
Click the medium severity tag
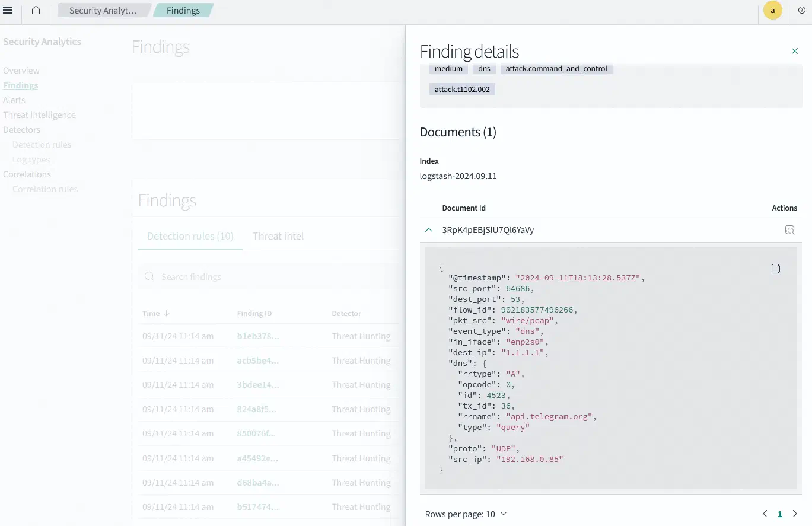tap(448, 69)
